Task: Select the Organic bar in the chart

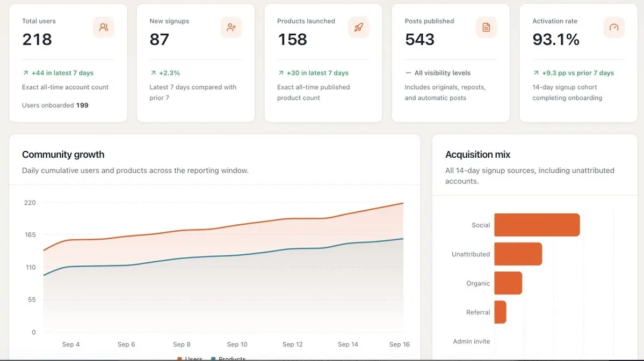Action: 508,283
